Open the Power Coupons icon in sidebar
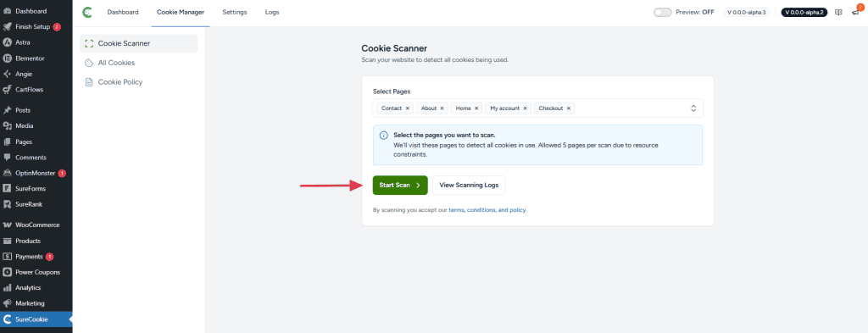Screen dimensions: 868x333 [7, 272]
